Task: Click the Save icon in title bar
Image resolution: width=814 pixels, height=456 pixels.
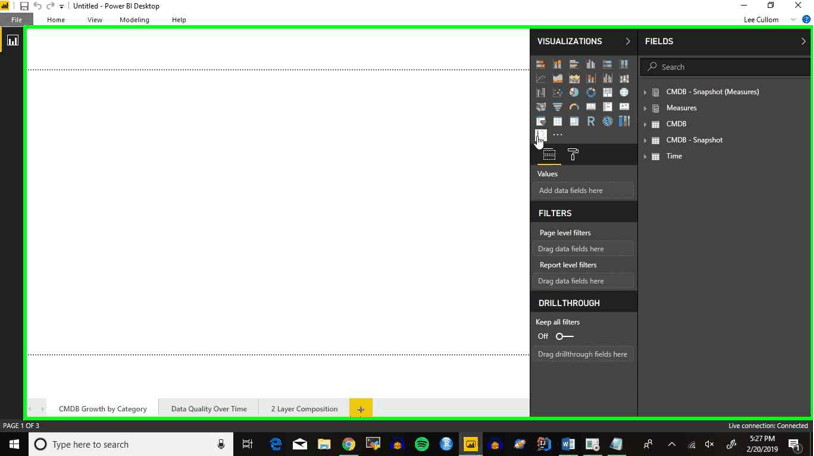Action: pyautogui.click(x=24, y=6)
